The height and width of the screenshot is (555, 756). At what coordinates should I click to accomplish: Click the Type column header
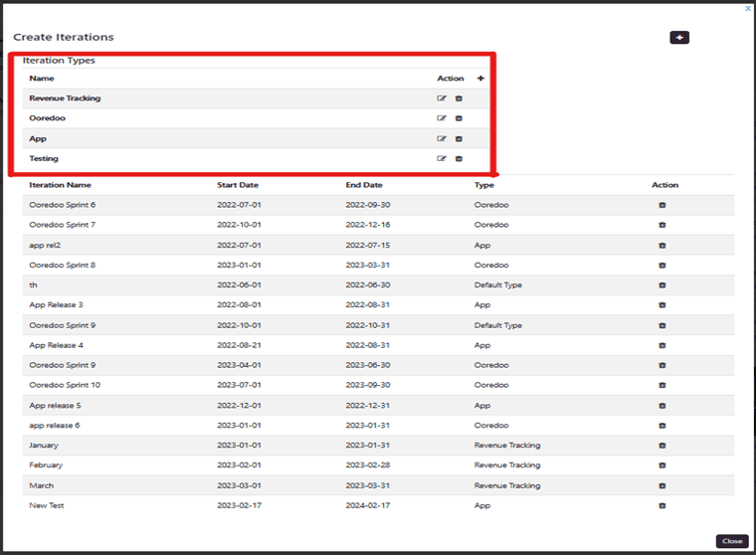click(x=484, y=185)
